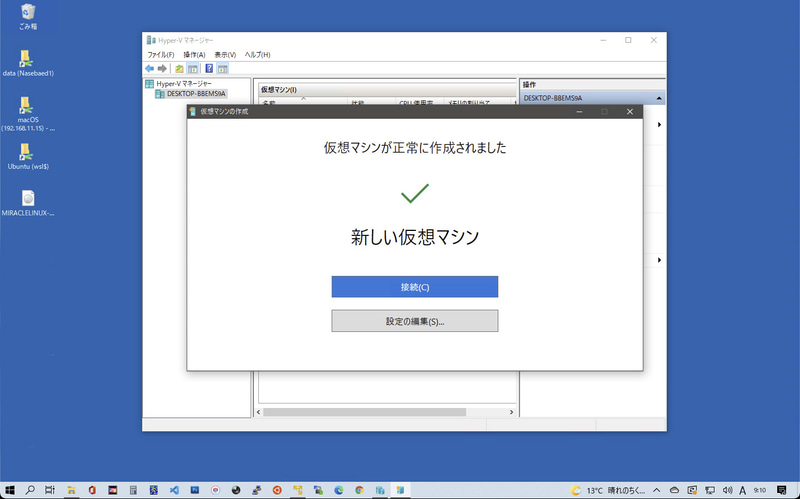Select the MIRACLELINUX disc image file
This screenshot has width=800, height=499.
pyautogui.click(x=28, y=203)
